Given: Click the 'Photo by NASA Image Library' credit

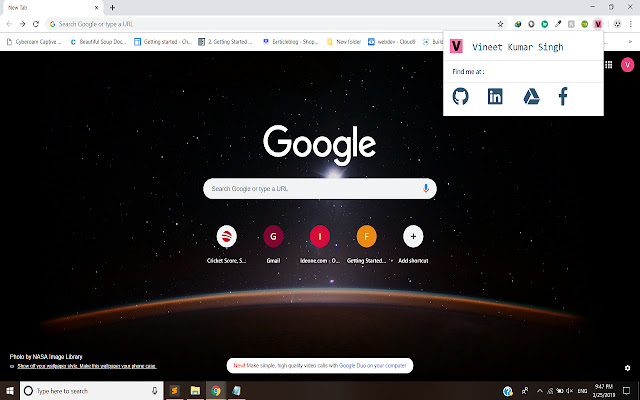Looking at the screenshot, I should [46, 357].
